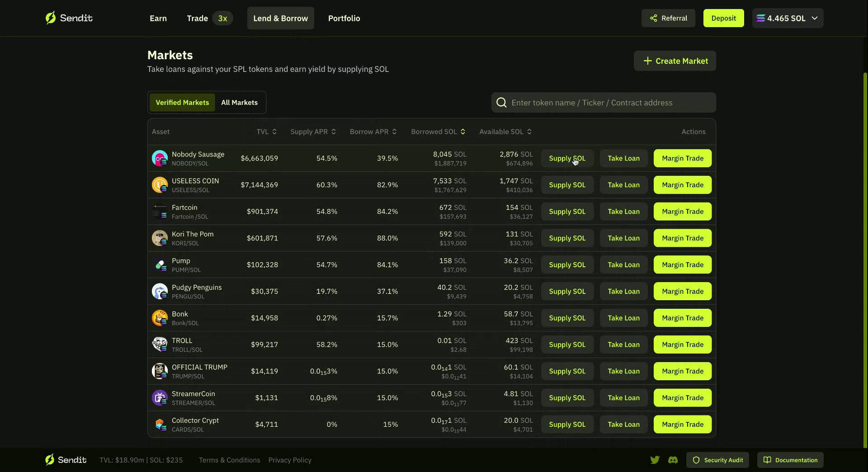The image size is (868, 472).
Task: Open Sendit's Twitter from the footer
Action: click(655, 460)
